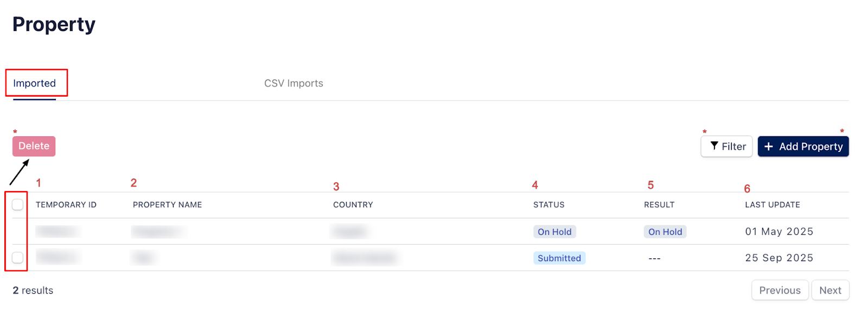Click the Result column header

[x=659, y=205]
